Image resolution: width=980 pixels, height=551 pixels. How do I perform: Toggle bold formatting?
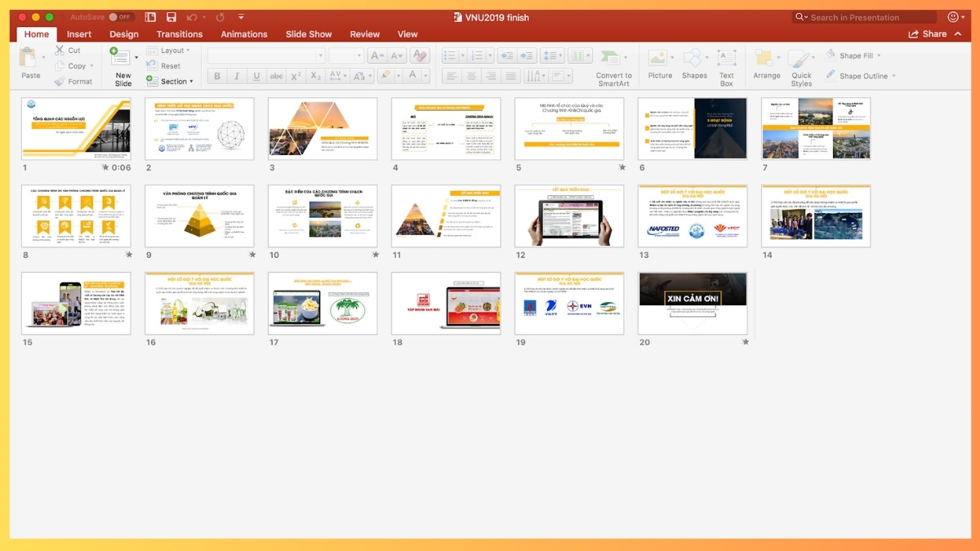[216, 76]
